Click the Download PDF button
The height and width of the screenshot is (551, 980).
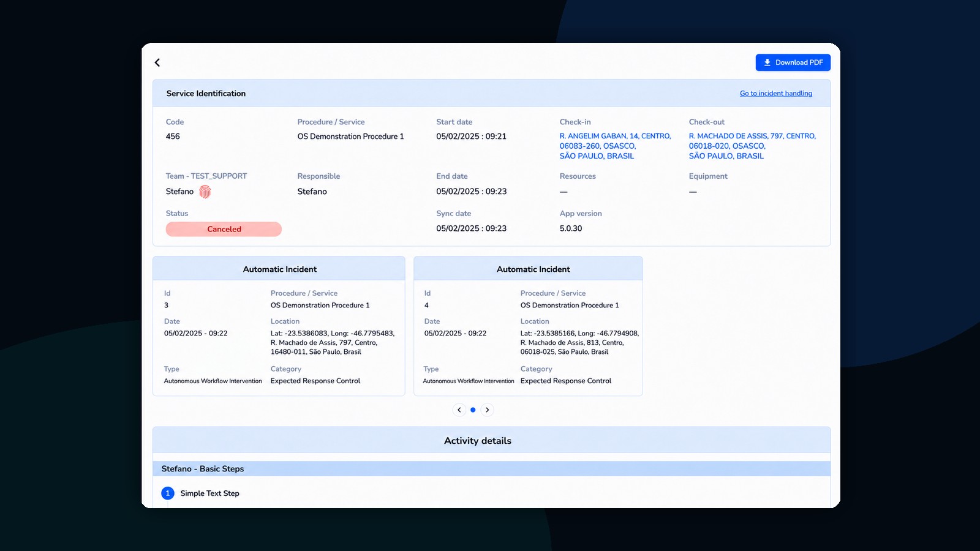(793, 62)
